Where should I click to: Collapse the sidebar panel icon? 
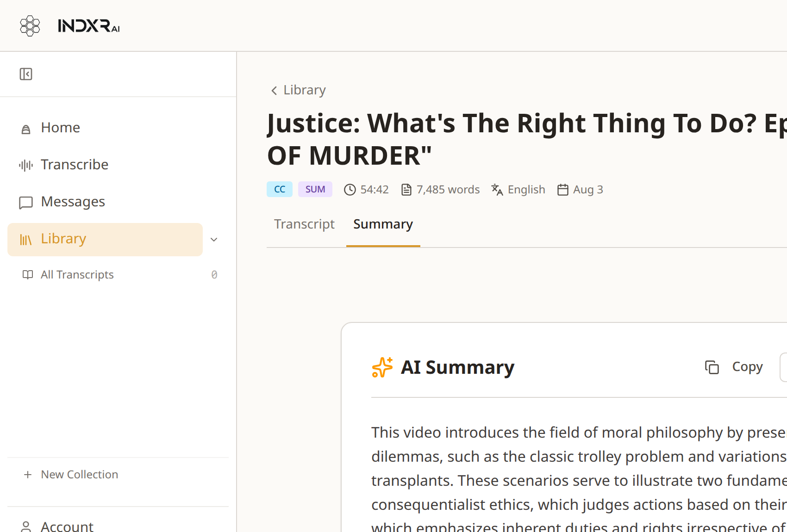(x=26, y=74)
